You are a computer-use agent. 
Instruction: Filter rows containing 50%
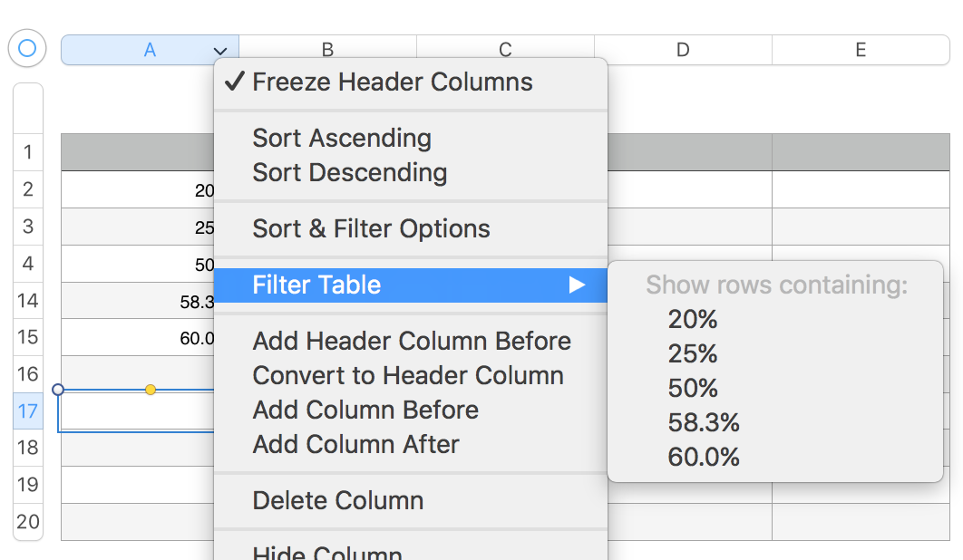693,389
